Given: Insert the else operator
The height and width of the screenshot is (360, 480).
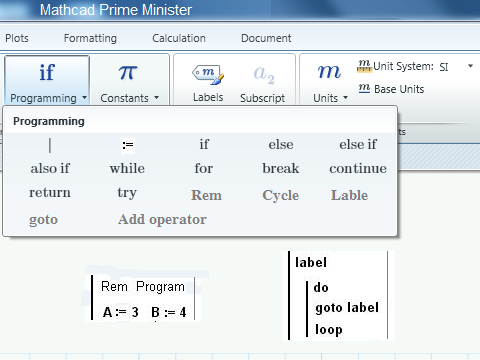Looking at the screenshot, I should point(281,144).
